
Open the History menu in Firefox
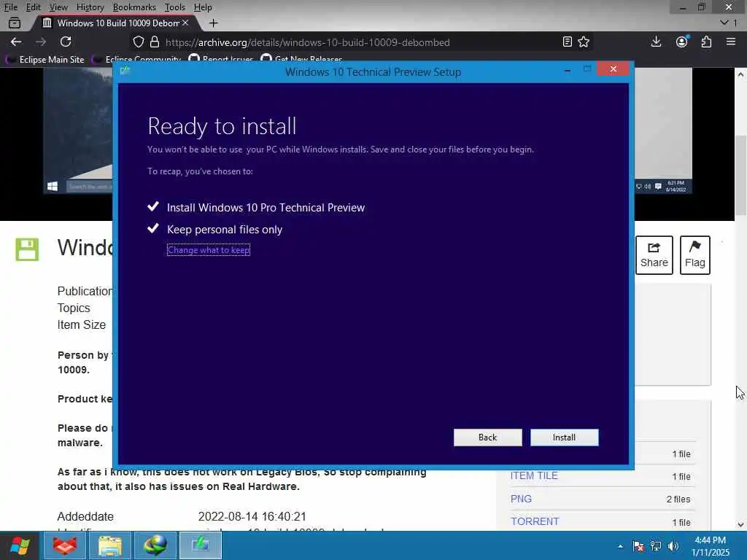pyautogui.click(x=90, y=7)
